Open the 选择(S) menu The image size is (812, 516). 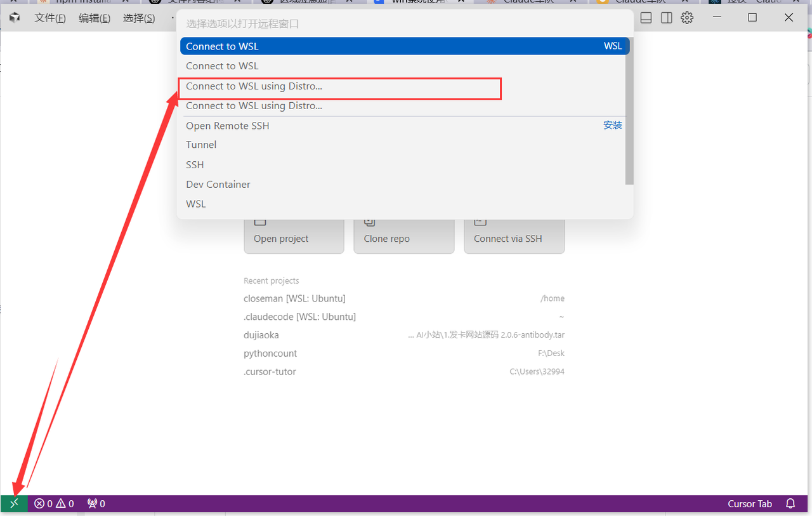[139, 18]
